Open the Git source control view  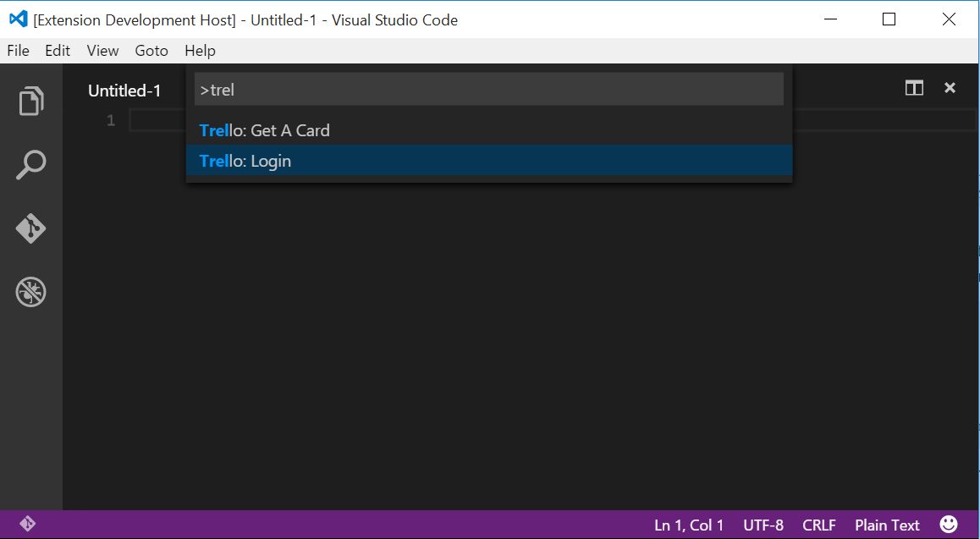pyautogui.click(x=31, y=228)
